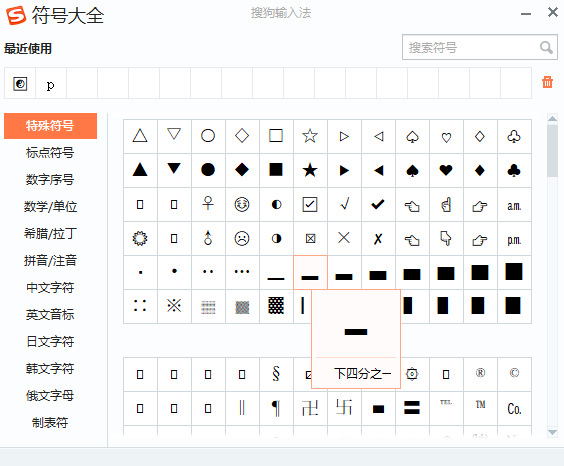Click the scrollbar down arrow
564x466 pixels.
[552, 432]
